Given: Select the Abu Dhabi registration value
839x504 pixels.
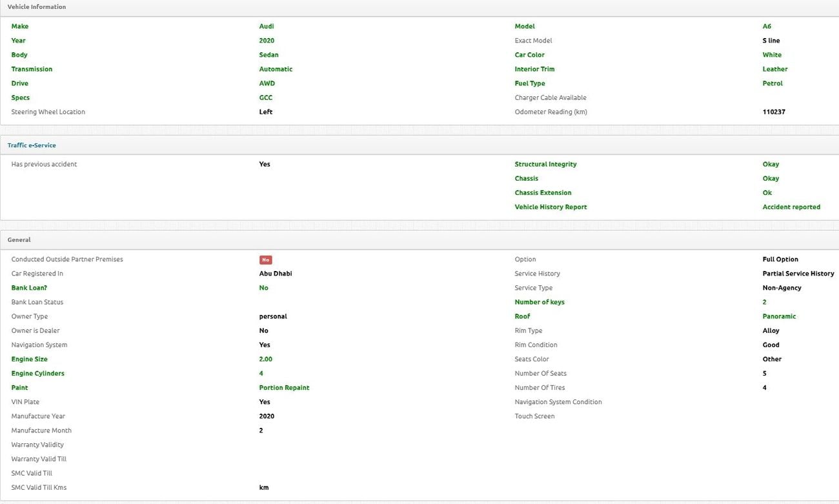Looking at the screenshot, I should 276,274.
